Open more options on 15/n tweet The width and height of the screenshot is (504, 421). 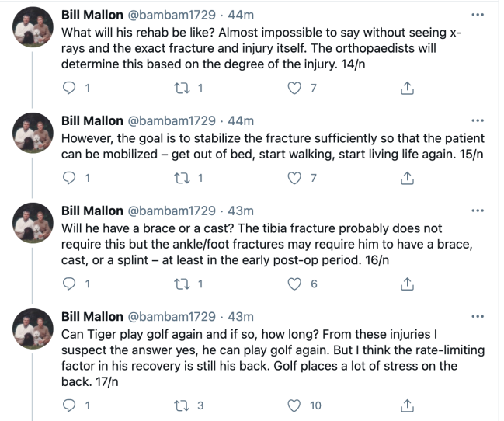478,121
